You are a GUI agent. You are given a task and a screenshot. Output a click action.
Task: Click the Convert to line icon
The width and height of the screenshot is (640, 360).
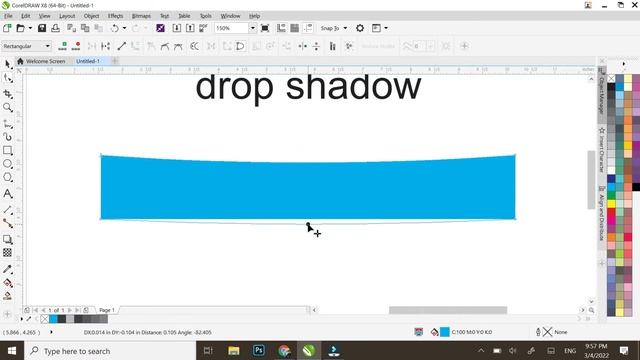pos(122,46)
